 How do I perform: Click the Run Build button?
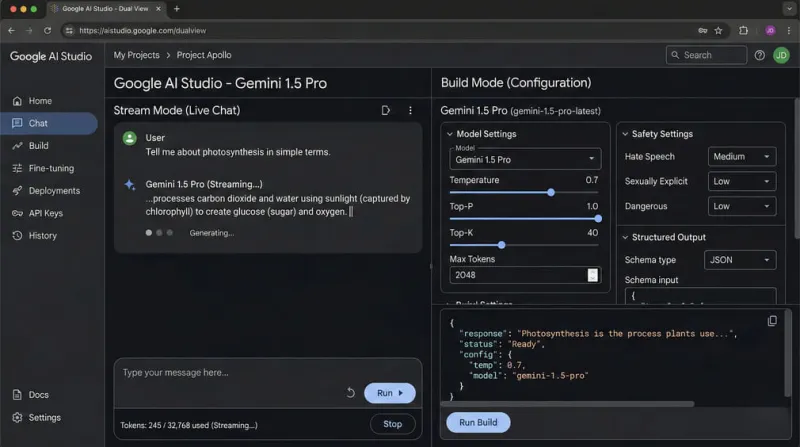[478, 423]
